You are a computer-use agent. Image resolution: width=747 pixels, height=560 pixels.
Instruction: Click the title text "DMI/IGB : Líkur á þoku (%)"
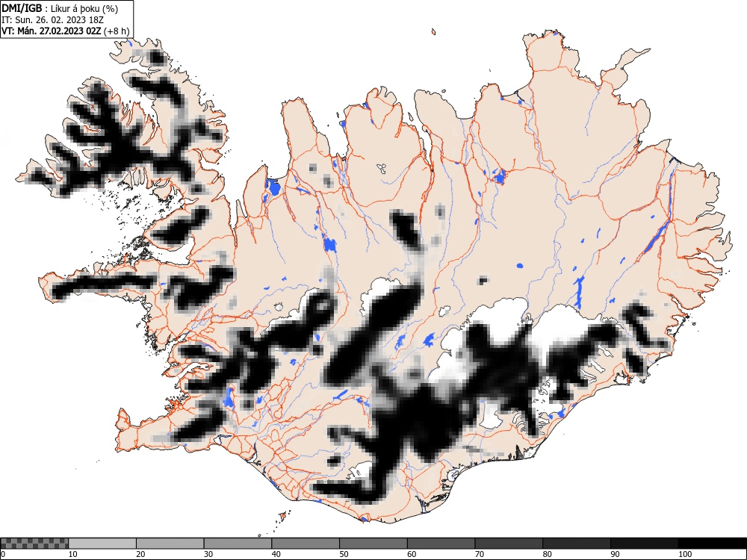[60, 8]
